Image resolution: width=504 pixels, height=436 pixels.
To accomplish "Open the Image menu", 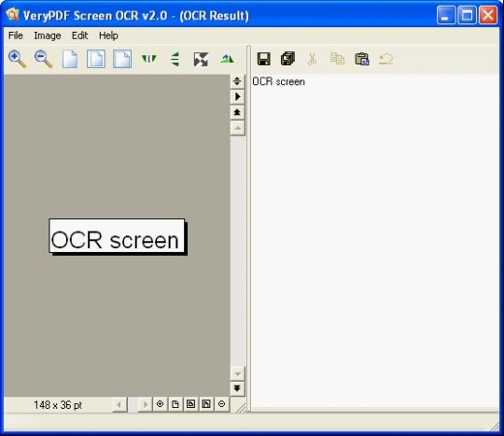I will (x=48, y=35).
